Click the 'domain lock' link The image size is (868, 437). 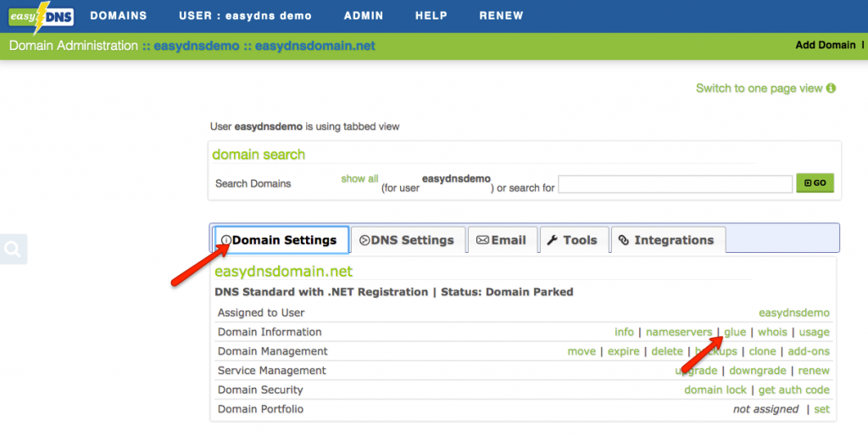pos(715,389)
